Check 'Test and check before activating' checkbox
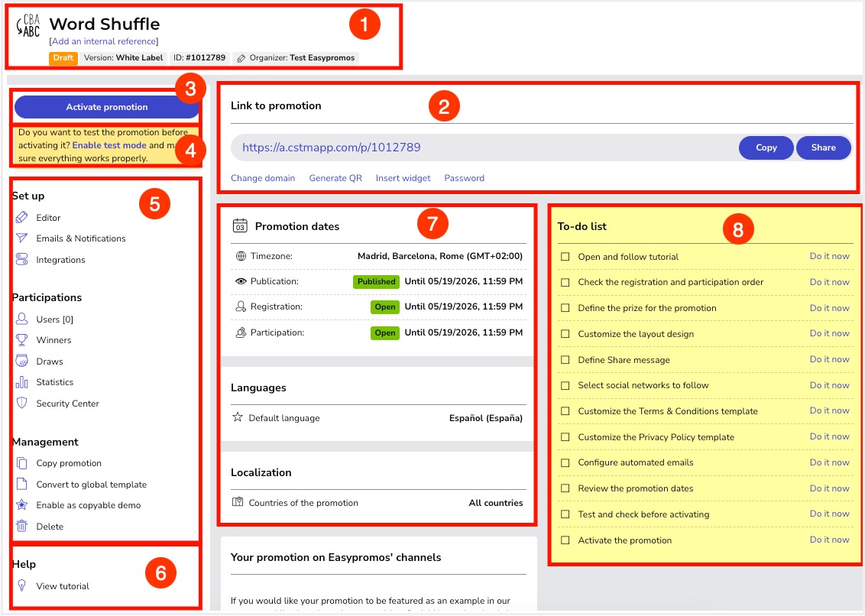The height and width of the screenshot is (616, 865). point(565,514)
